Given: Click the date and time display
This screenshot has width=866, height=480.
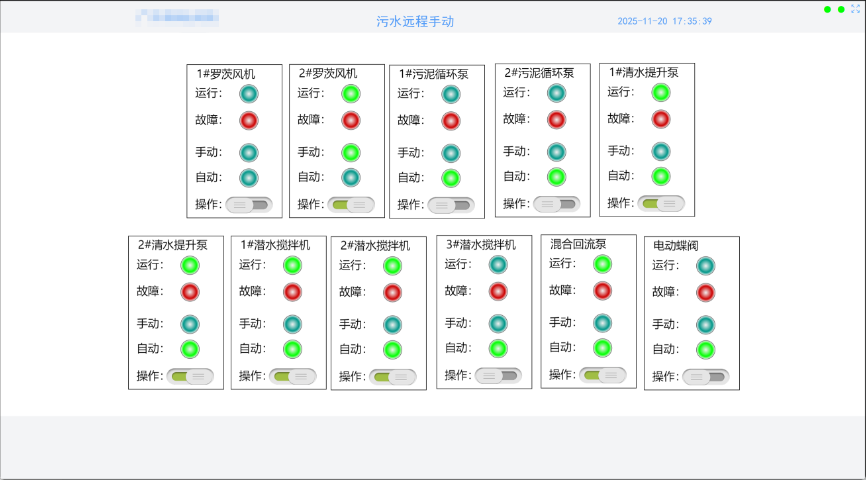Looking at the screenshot, I should pyautogui.click(x=665, y=21).
